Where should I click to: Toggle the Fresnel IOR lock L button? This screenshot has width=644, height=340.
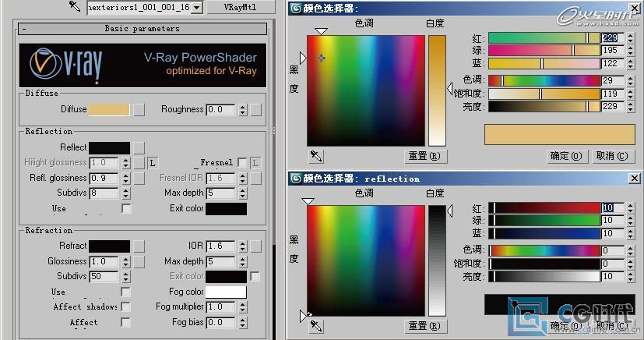[x=255, y=163]
